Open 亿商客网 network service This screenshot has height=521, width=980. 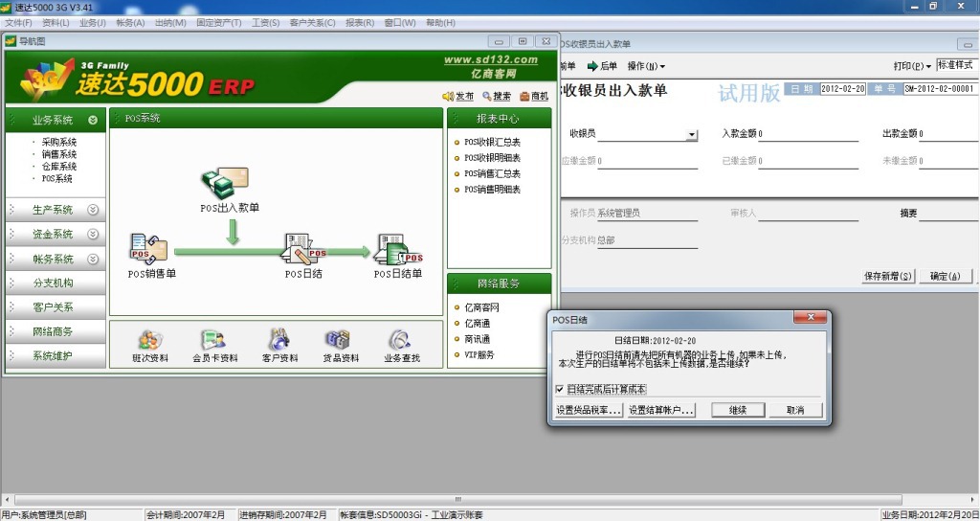[x=481, y=307]
